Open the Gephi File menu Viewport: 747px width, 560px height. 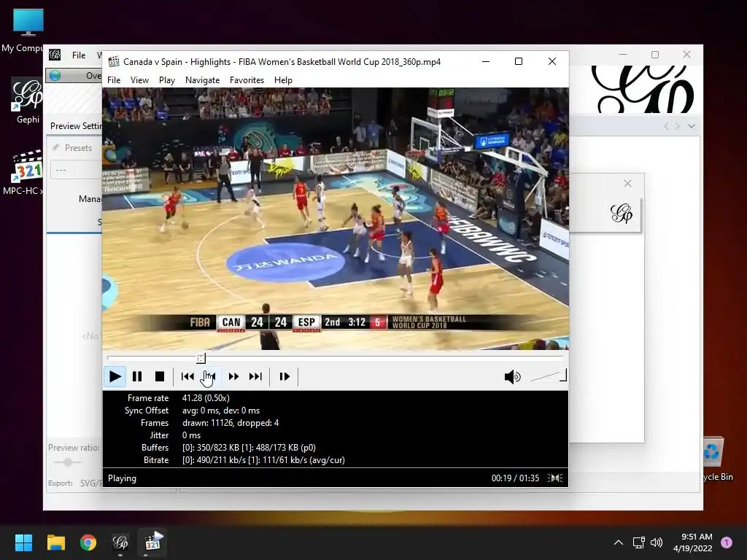click(x=79, y=55)
